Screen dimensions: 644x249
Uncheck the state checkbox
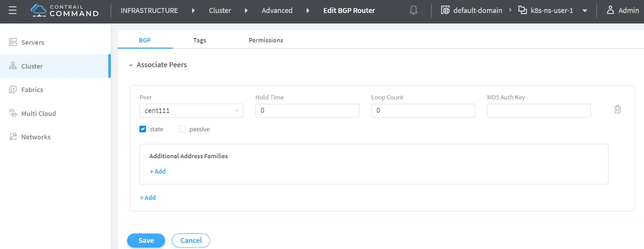pyautogui.click(x=143, y=129)
